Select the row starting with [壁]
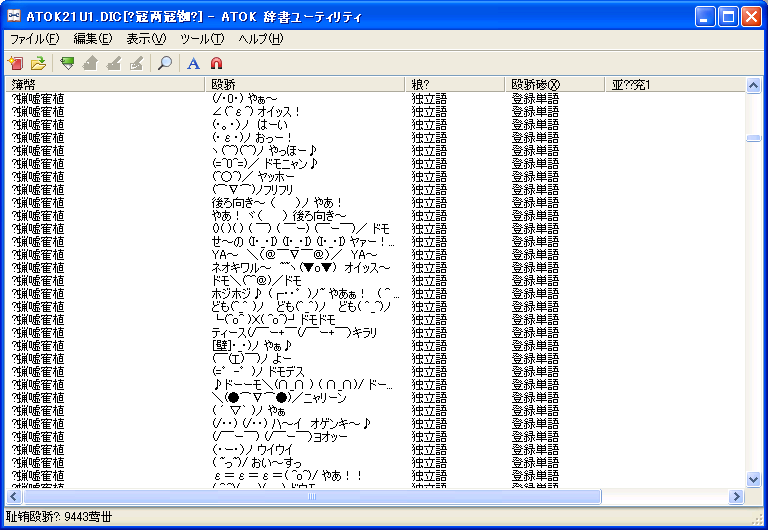The height and width of the screenshot is (530, 768). [x=375, y=345]
